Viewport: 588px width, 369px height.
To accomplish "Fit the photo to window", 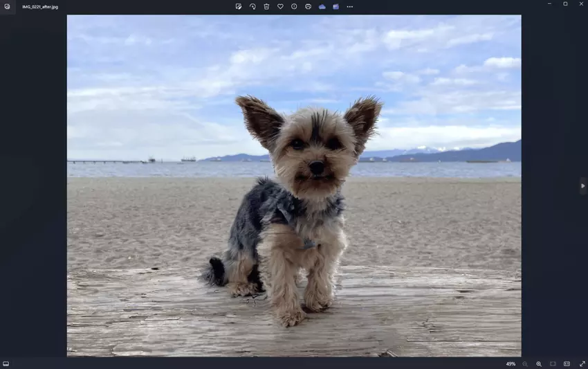I will click(553, 363).
